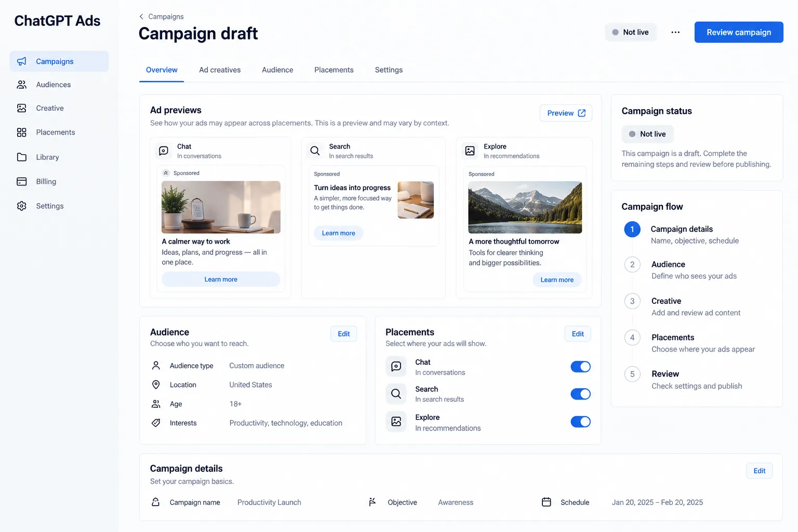Click Learn more in Chat ad preview

[221, 280]
